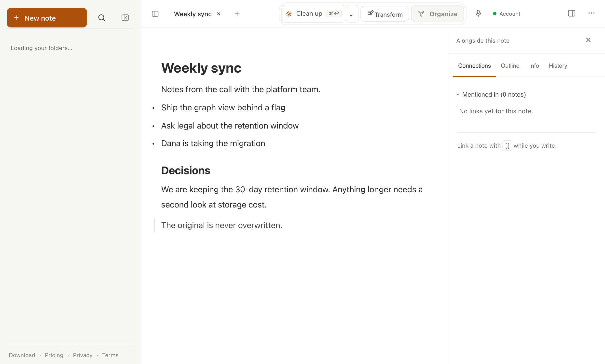
Task: Click the [[ shortcut key hint
Action: [507, 146]
